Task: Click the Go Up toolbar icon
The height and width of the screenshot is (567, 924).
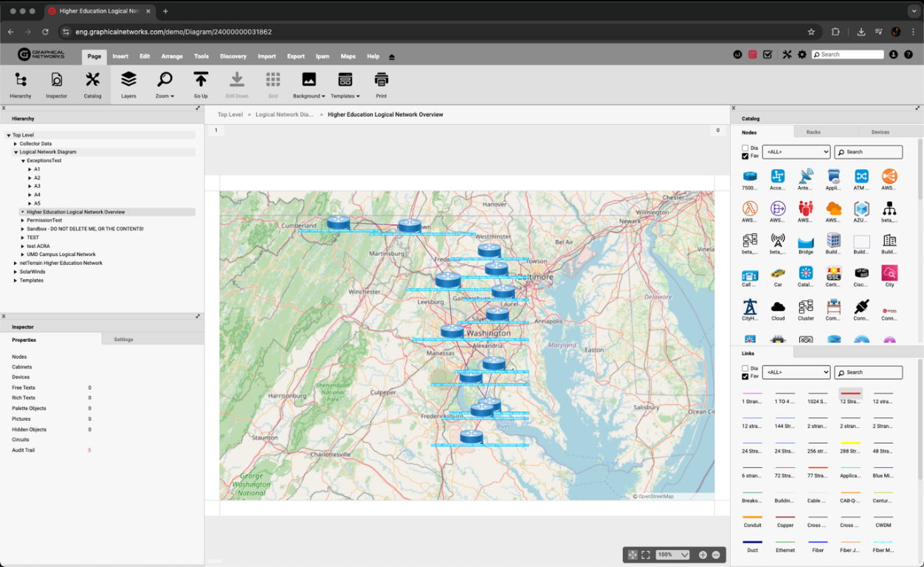Action: click(x=201, y=84)
